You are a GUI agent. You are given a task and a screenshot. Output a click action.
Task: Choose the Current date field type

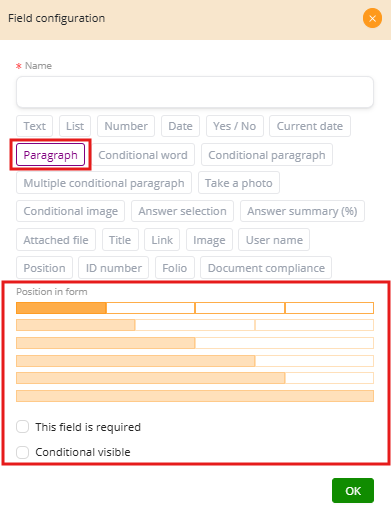(x=310, y=126)
